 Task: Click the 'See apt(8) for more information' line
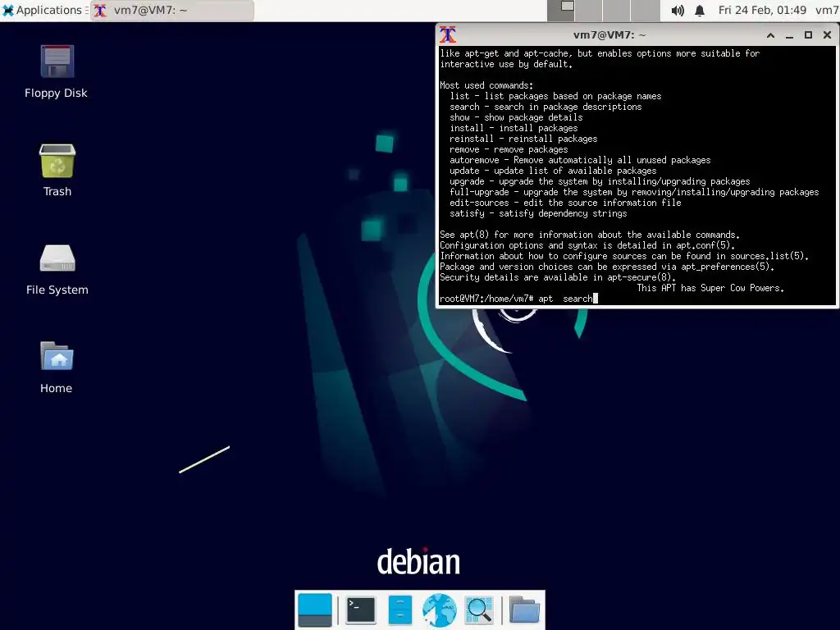coord(590,235)
